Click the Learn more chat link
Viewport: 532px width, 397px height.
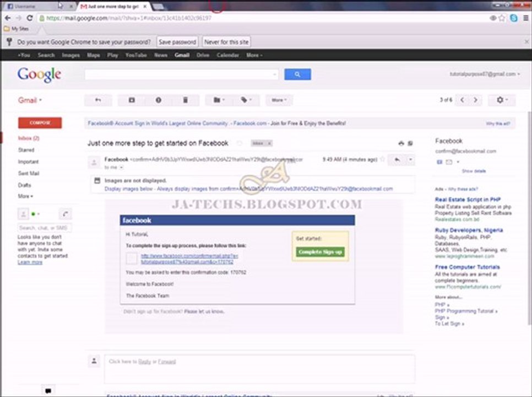pos(30,262)
